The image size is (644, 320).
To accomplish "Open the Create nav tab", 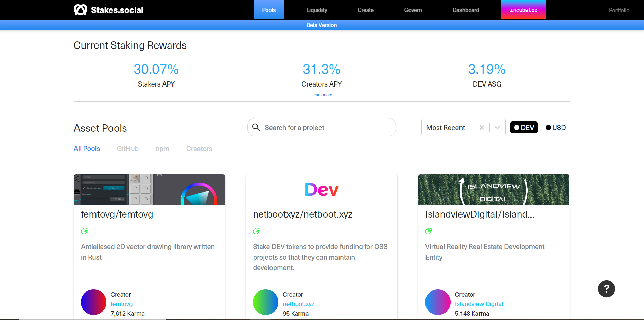I will point(366,10).
